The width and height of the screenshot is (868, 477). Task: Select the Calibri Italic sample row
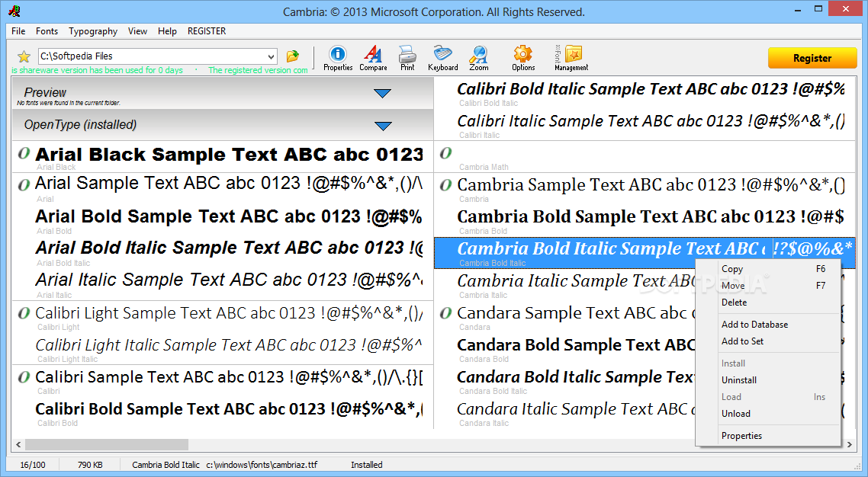pyautogui.click(x=645, y=125)
